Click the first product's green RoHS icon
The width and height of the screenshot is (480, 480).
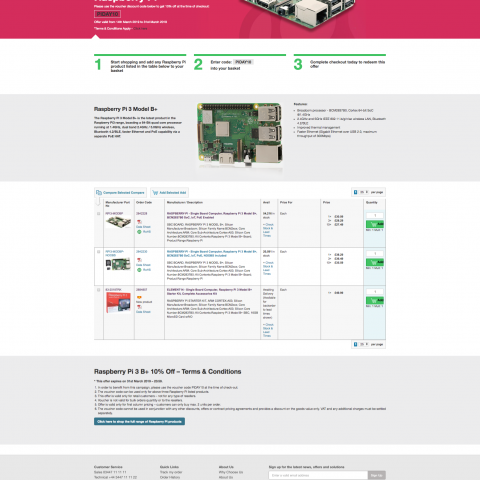[x=139, y=232]
